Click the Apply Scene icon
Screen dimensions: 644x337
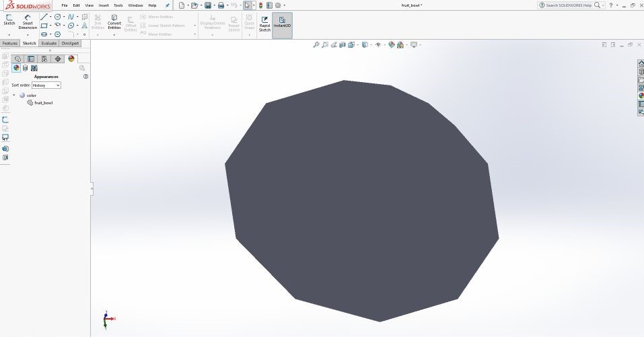click(400, 45)
